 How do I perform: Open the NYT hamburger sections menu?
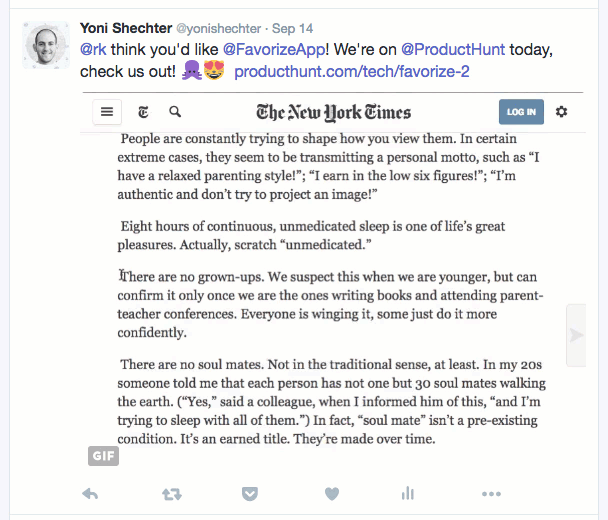point(107,112)
